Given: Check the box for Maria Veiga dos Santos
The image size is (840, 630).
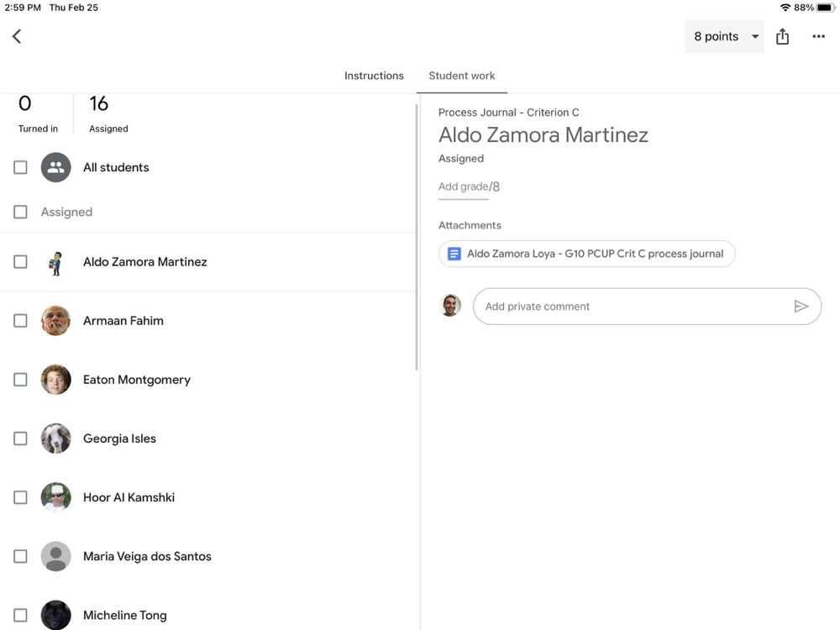Looking at the screenshot, I should (x=20, y=557).
